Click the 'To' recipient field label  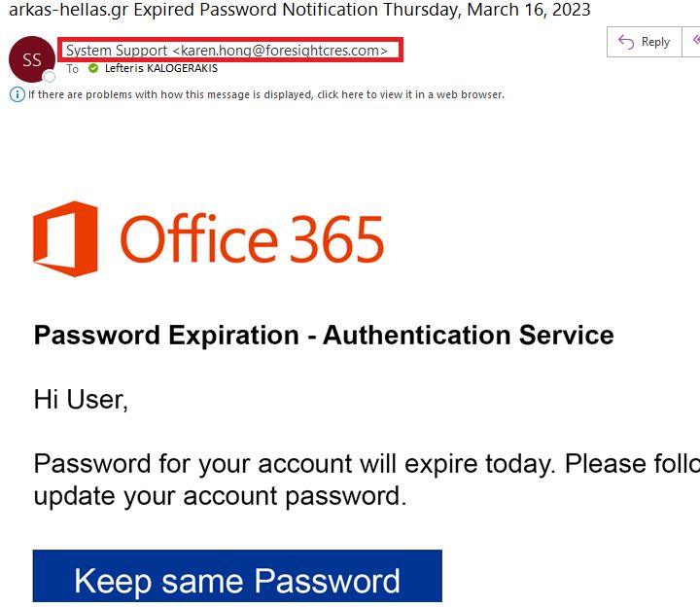coord(73,69)
